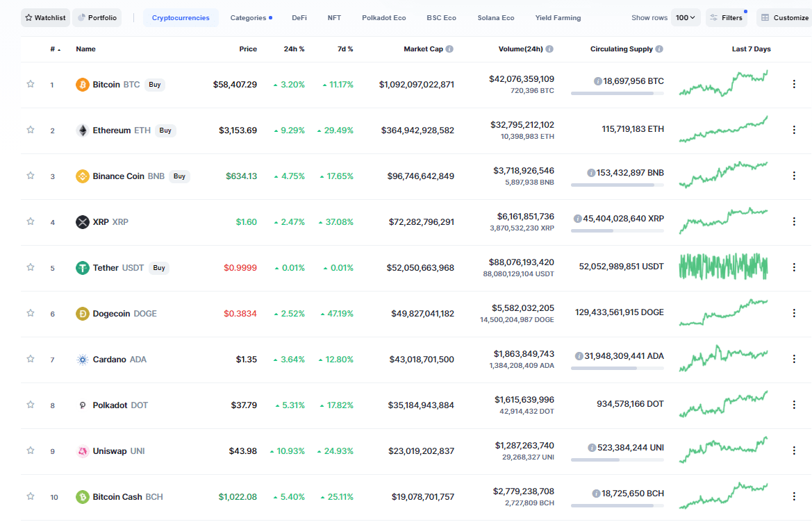The width and height of the screenshot is (812, 522).
Task: Open the Cardano row three-dot menu
Action: point(794,358)
